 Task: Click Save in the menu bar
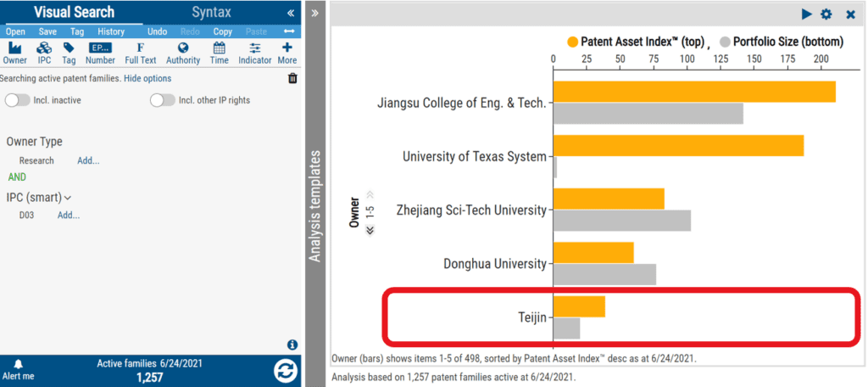(47, 31)
